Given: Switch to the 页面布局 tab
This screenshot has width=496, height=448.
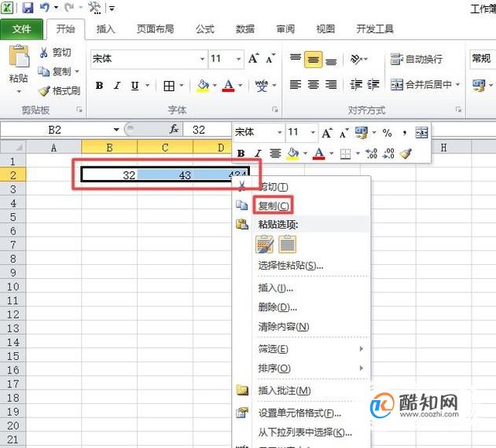Looking at the screenshot, I should [155, 29].
